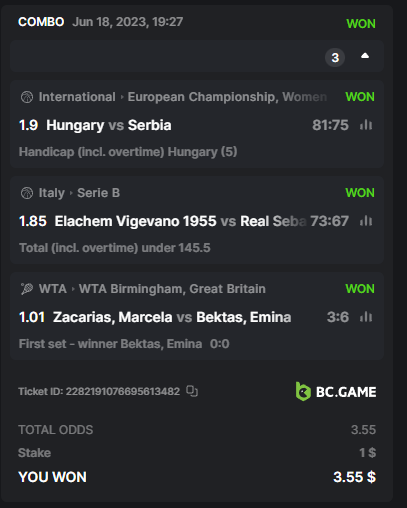Copy the Ticket ID using the copy icon
Viewport: 407px width, 508px height.
192,391
